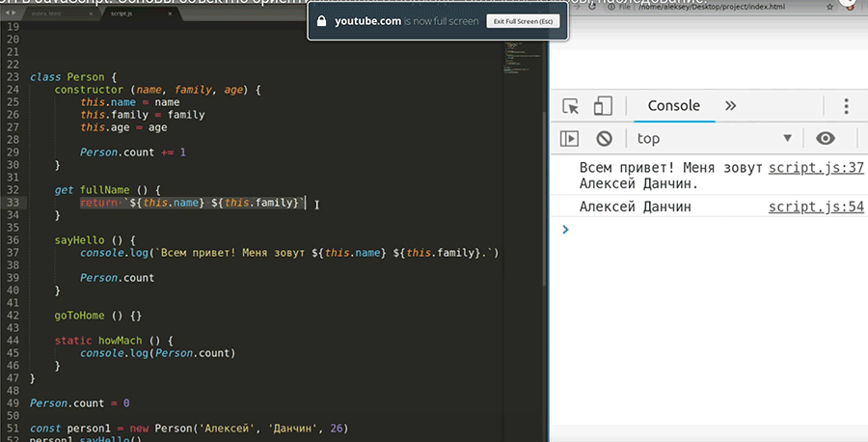The height and width of the screenshot is (442, 868).
Task: Click the eye live expression icon
Action: tap(826, 138)
